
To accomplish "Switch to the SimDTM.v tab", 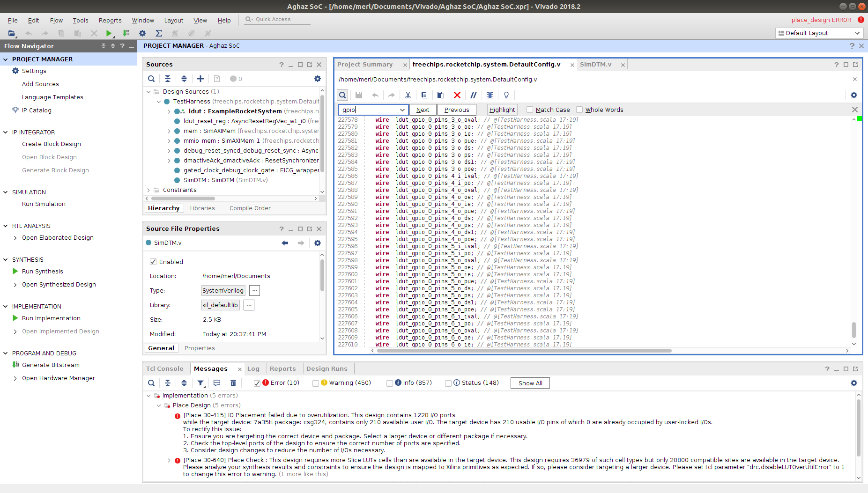I will [596, 64].
